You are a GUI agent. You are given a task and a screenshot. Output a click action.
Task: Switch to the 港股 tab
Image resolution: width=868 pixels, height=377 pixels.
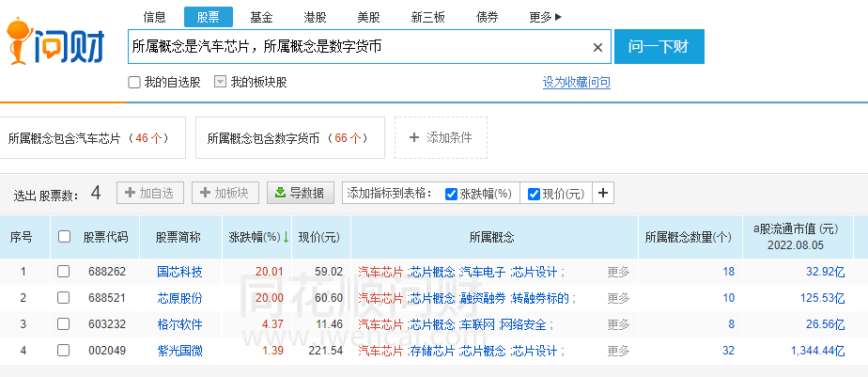316,17
